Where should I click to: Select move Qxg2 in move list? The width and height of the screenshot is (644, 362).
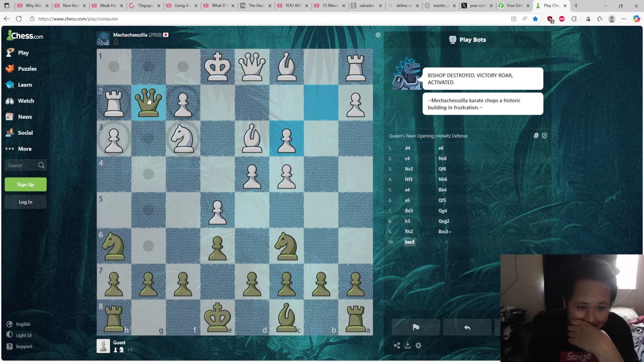pos(444,221)
